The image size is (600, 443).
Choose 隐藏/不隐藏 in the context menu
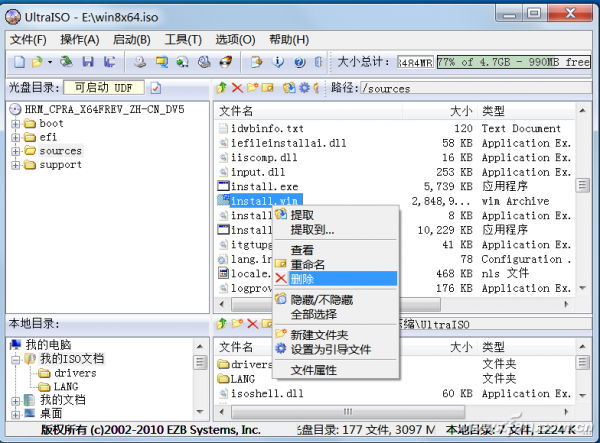pyautogui.click(x=336, y=300)
